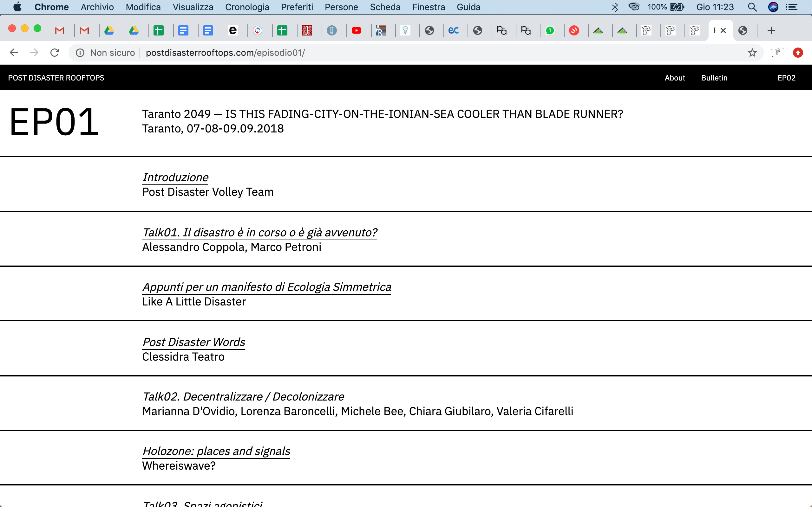Image resolution: width=812 pixels, height=507 pixels.
Task: Open the Preferiti menu
Action: coord(297,7)
